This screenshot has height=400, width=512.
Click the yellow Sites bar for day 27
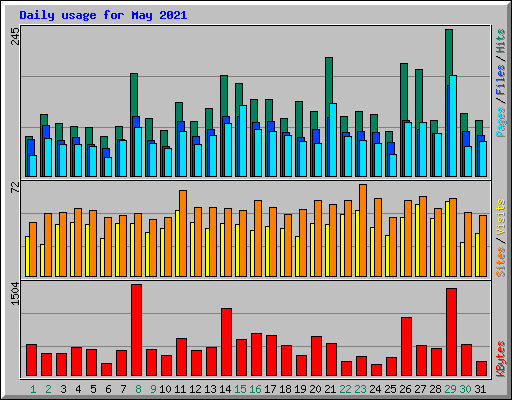tap(417, 240)
